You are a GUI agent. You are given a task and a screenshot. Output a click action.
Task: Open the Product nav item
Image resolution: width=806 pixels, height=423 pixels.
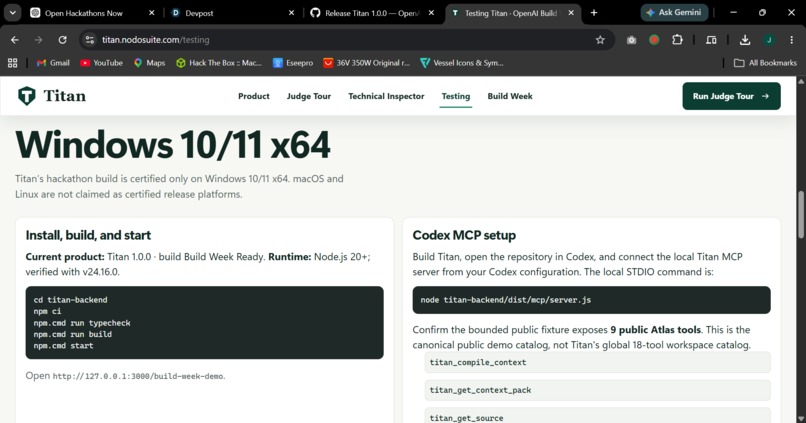point(253,96)
